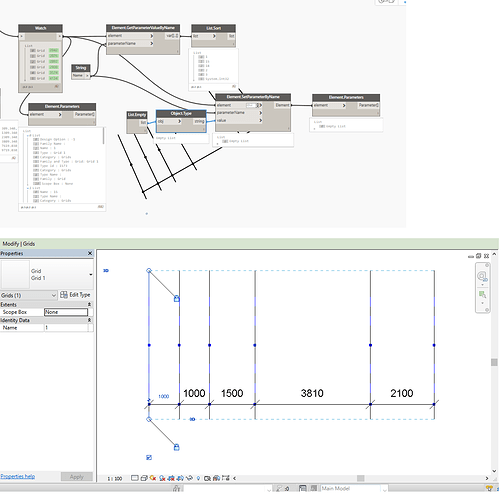Click the 1:100 view scale control
Image resolution: width=501 pixels, height=499 pixels.
(114, 479)
